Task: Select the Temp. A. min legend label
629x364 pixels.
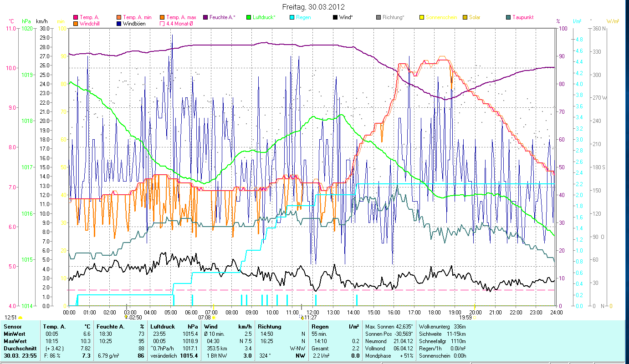Action: coord(137,18)
